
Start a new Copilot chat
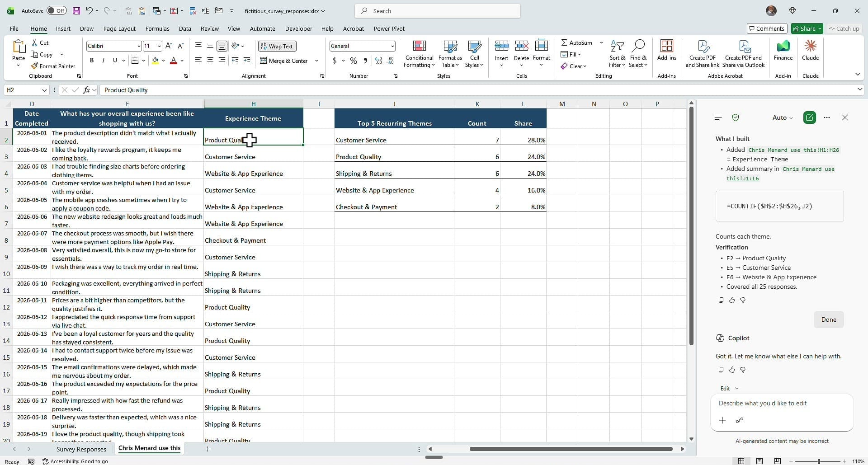click(809, 117)
